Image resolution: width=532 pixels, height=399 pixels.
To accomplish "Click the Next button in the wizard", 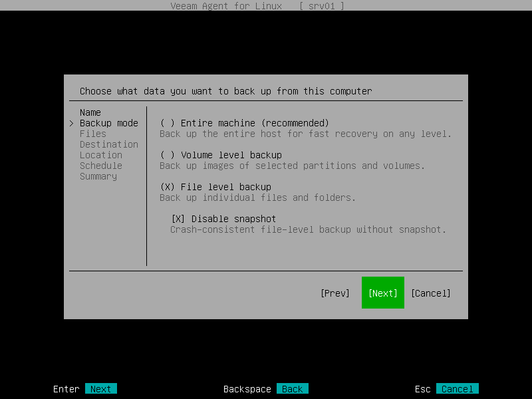I will point(382,293).
